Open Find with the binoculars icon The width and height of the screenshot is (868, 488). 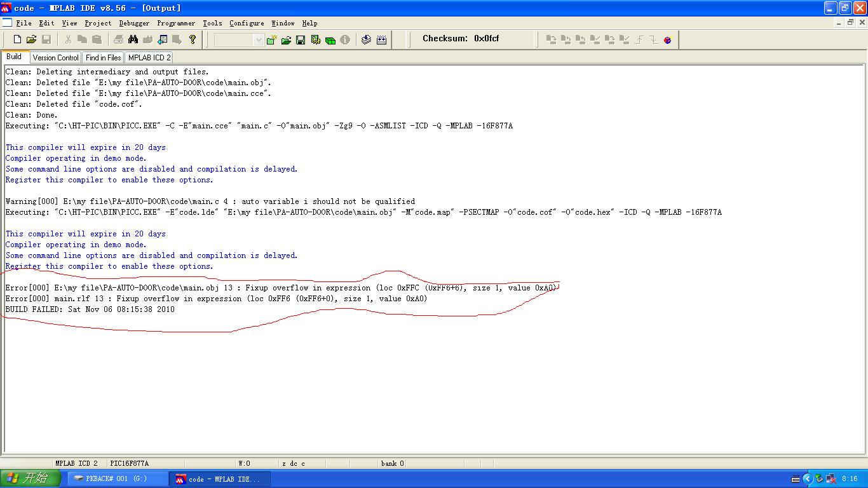tap(133, 39)
